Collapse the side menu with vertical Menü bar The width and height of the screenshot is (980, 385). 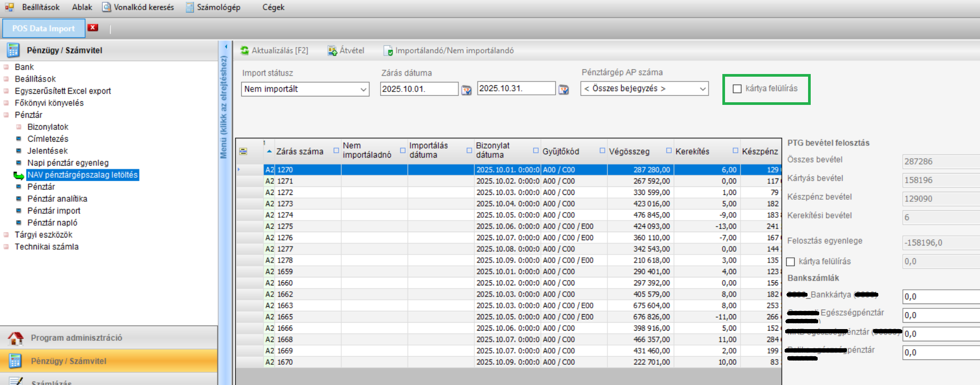click(224, 107)
